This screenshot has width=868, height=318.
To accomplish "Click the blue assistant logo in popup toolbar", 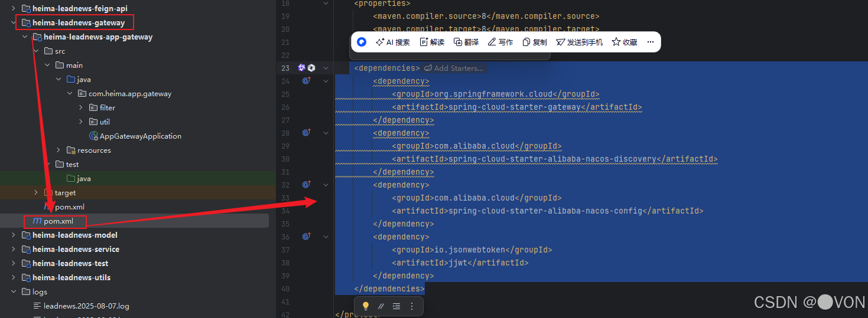I will (x=362, y=42).
